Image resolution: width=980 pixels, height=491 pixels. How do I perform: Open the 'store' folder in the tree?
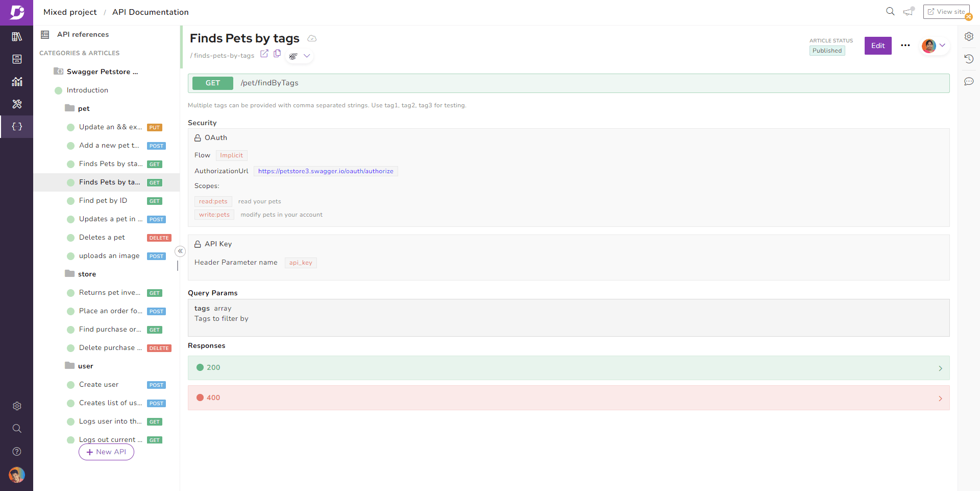pyautogui.click(x=87, y=274)
